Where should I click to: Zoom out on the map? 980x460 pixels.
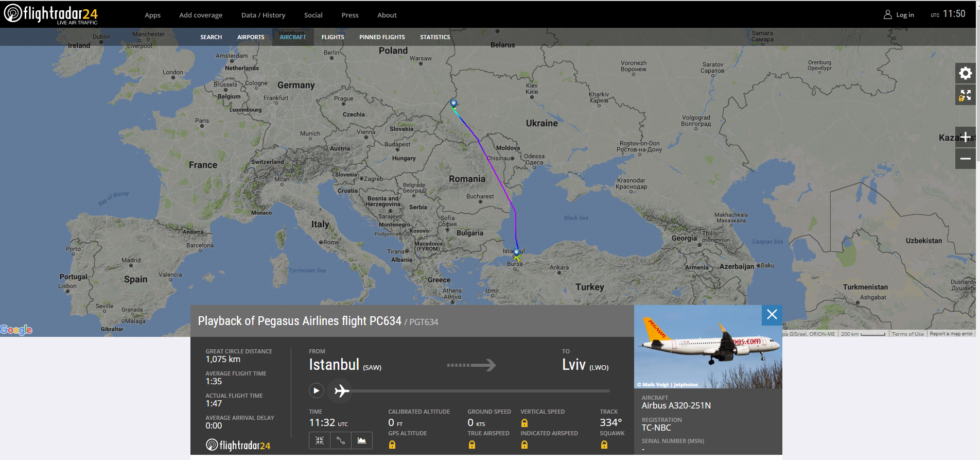point(965,159)
